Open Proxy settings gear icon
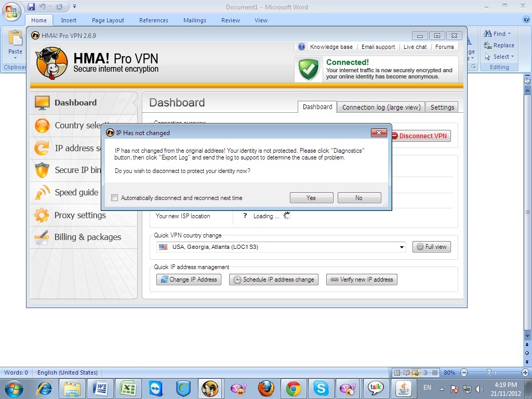This screenshot has width=532, height=399. [42, 215]
